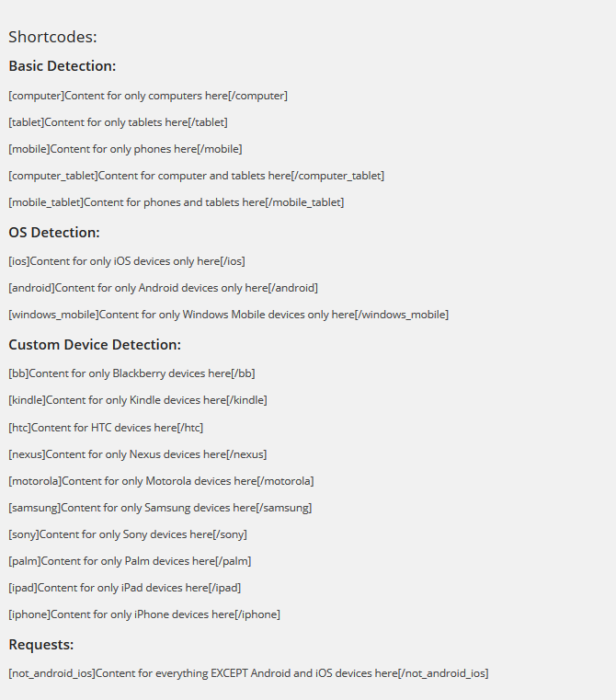Click the [mobile_tablet] shortcode line
The image size is (616, 700).
coord(176,202)
